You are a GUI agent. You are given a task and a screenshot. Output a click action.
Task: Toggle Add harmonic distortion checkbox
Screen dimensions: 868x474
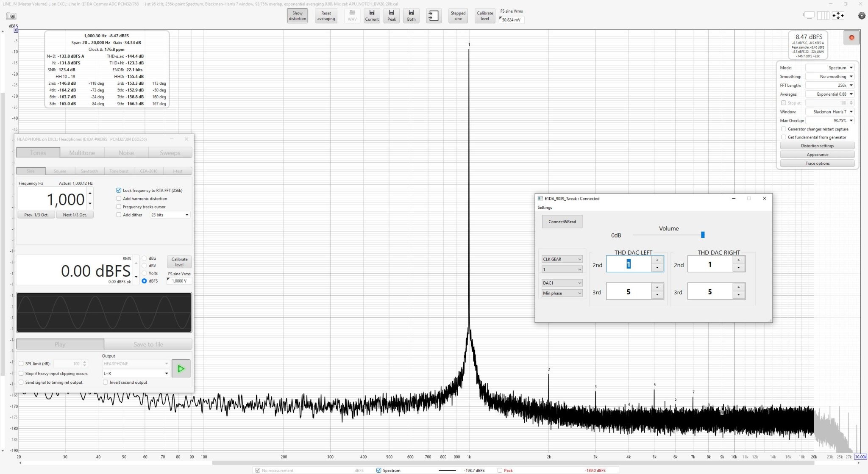tap(119, 198)
